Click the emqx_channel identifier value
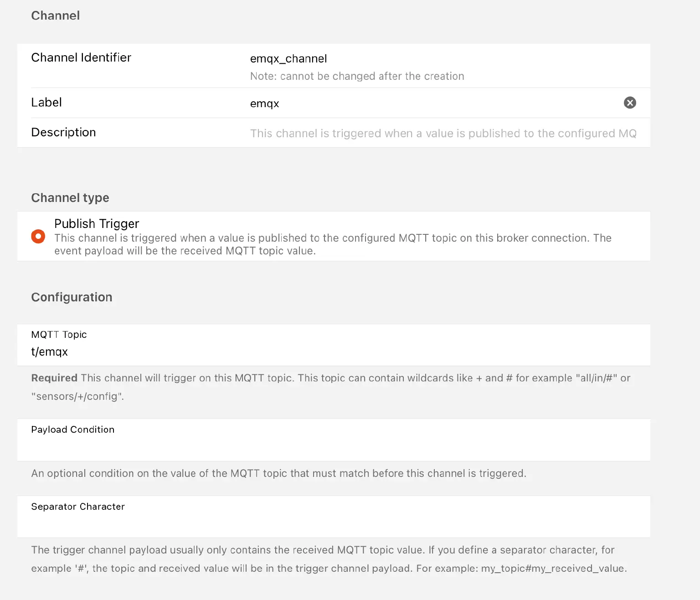Screen dimensions: 700x600 click(x=288, y=59)
